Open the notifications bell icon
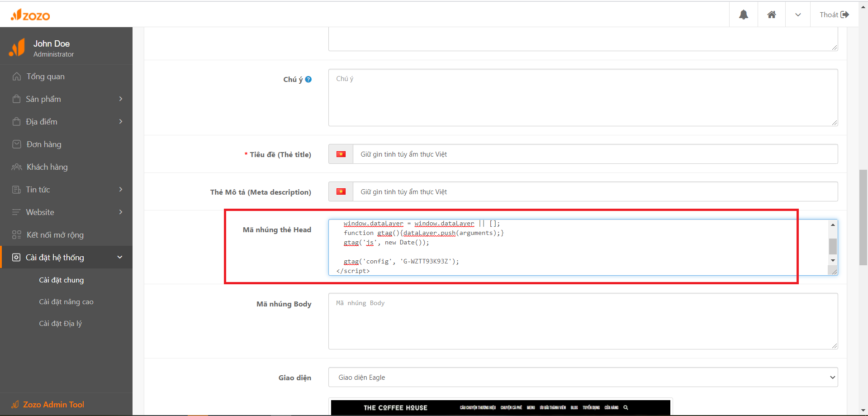 point(743,15)
